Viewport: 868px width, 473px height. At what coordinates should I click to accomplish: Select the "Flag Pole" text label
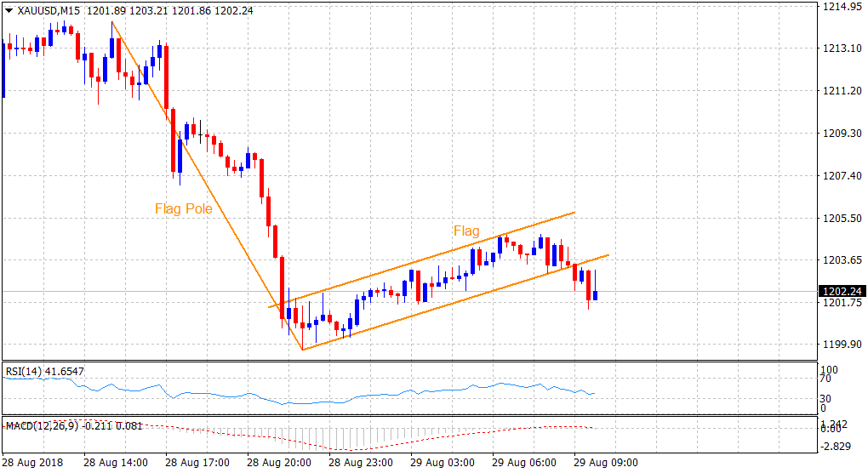click(183, 208)
